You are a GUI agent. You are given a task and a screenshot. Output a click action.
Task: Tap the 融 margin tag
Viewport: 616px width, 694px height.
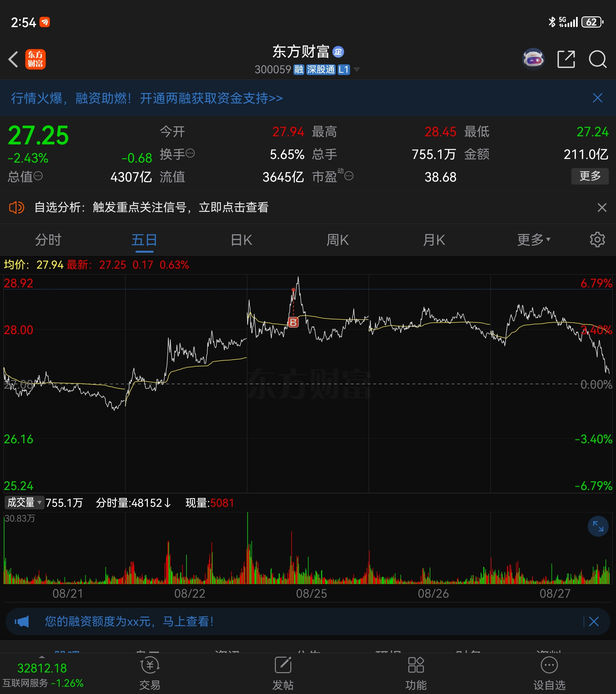(299, 70)
